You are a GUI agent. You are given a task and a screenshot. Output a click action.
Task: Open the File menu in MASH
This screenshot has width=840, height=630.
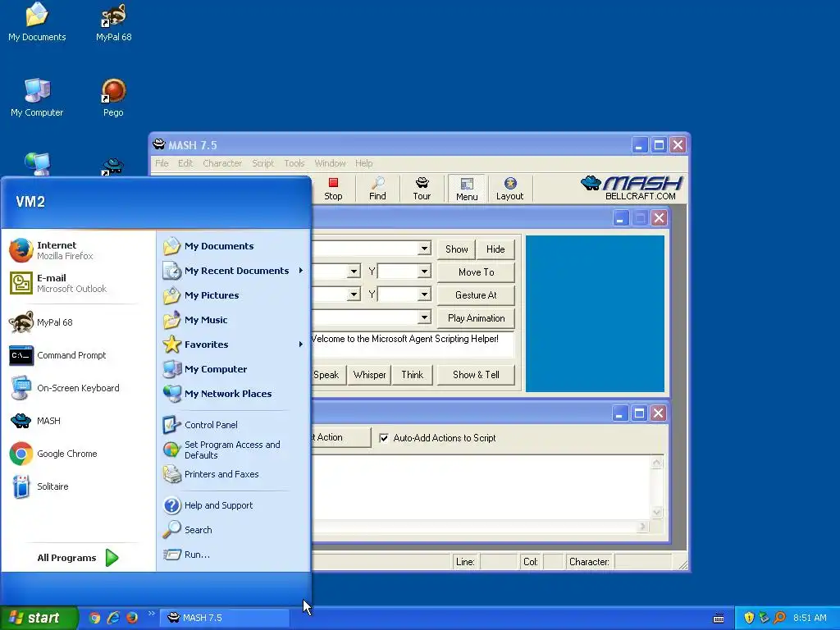pyautogui.click(x=162, y=163)
